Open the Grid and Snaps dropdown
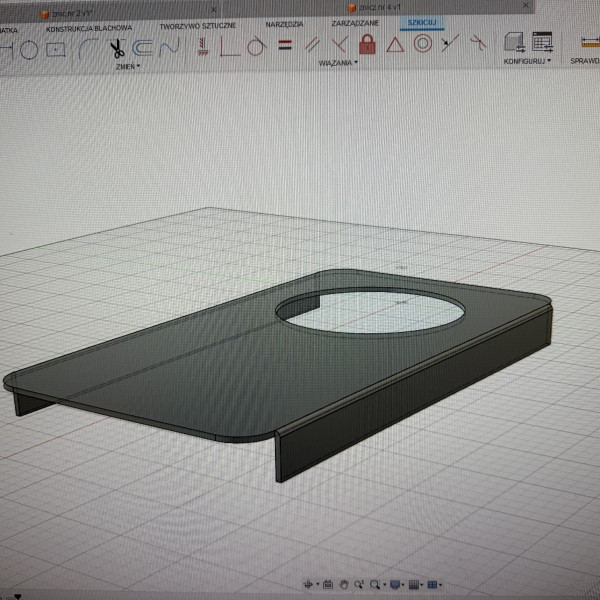This screenshot has width=600, height=600. pyautogui.click(x=416, y=584)
